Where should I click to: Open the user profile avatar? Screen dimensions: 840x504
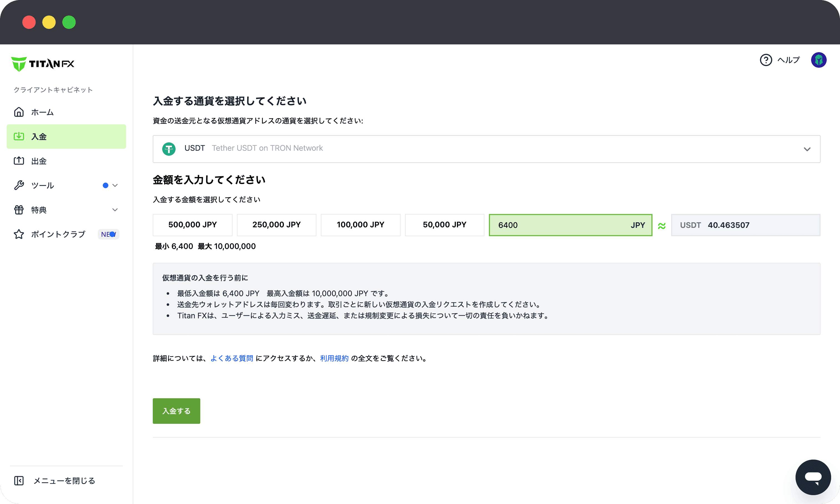818,60
